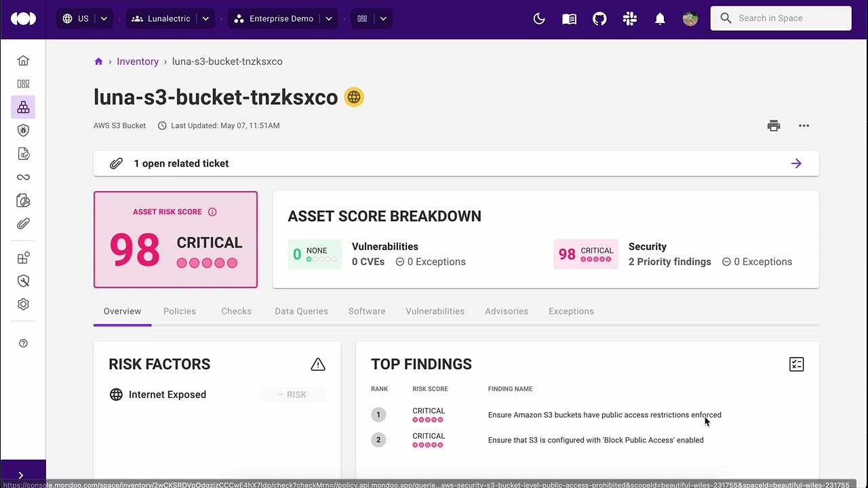This screenshot has height=488, width=868.
Task: Click the '2 Priority findings' text
Action: coord(670,262)
